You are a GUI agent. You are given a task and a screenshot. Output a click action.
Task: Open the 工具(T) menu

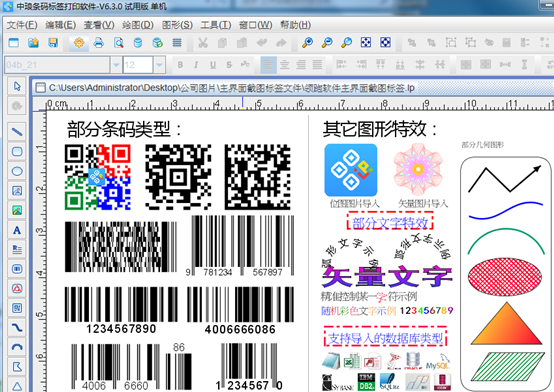(216, 25)
